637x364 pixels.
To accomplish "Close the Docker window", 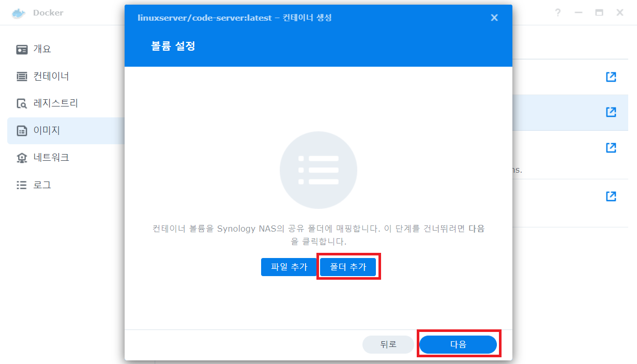I will coord(620,12).
